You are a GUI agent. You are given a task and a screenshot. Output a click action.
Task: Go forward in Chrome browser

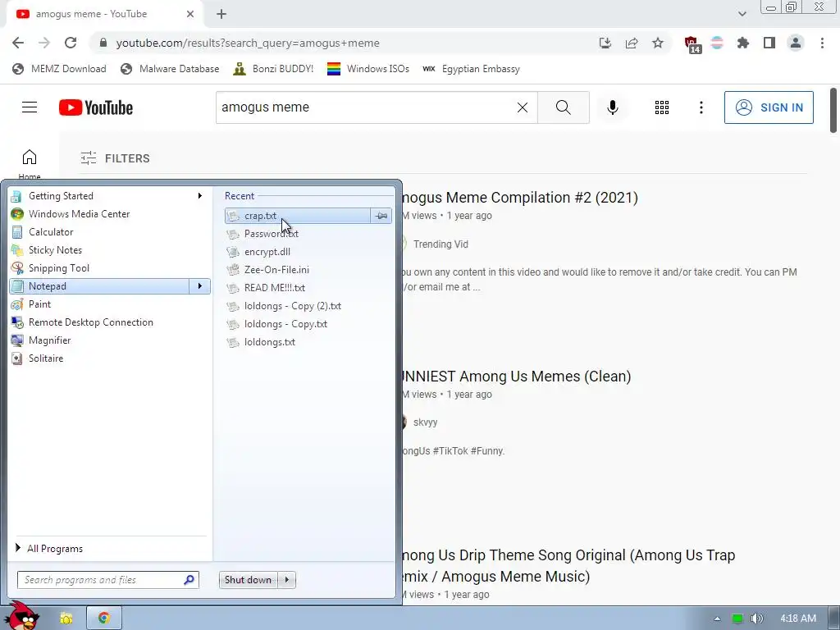(44, 43)
